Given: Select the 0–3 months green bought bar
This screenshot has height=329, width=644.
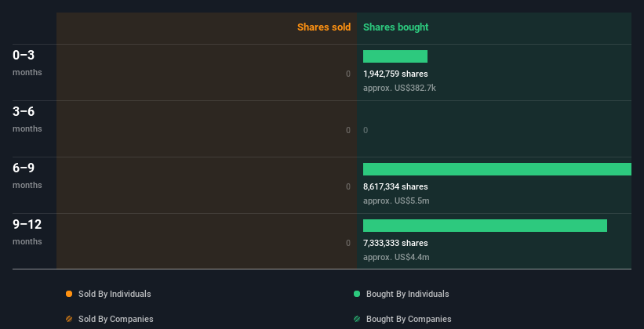Looking at the screenshot, I should pyautogui.click(x=395, y=56).
